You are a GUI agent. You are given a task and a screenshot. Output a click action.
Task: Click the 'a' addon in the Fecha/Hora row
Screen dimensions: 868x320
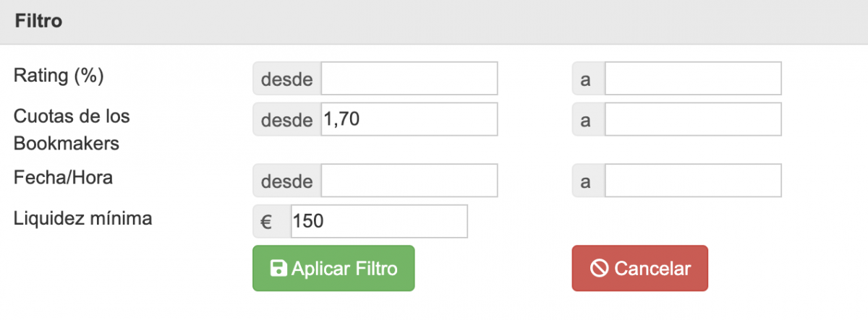[587, 181]
